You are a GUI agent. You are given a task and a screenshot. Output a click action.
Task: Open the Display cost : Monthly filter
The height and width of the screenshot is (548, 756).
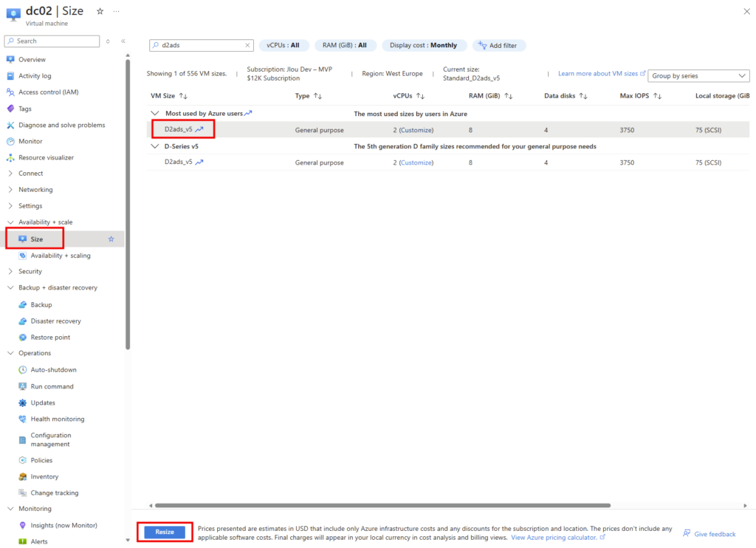(x=423, y=45)
